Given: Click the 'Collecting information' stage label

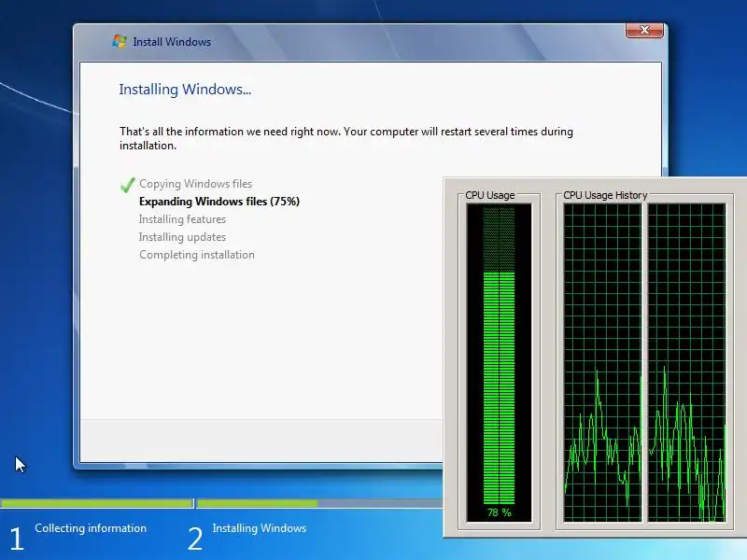Looking at the screenshot, I should pos(91,528).
